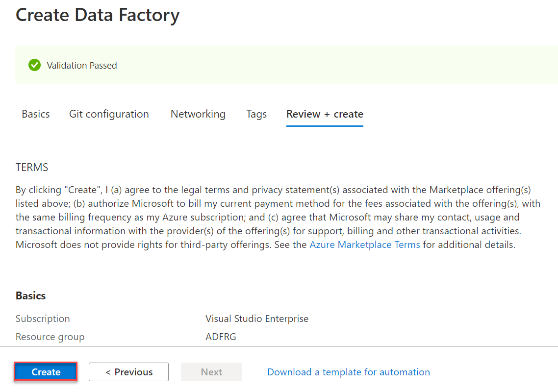Open the Git configuration tab
This screenshot has width=558, height=392.
[109, 114]
